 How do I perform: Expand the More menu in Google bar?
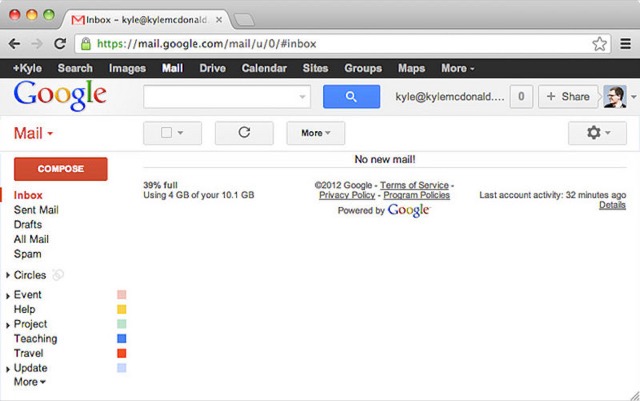click(458, 68)
